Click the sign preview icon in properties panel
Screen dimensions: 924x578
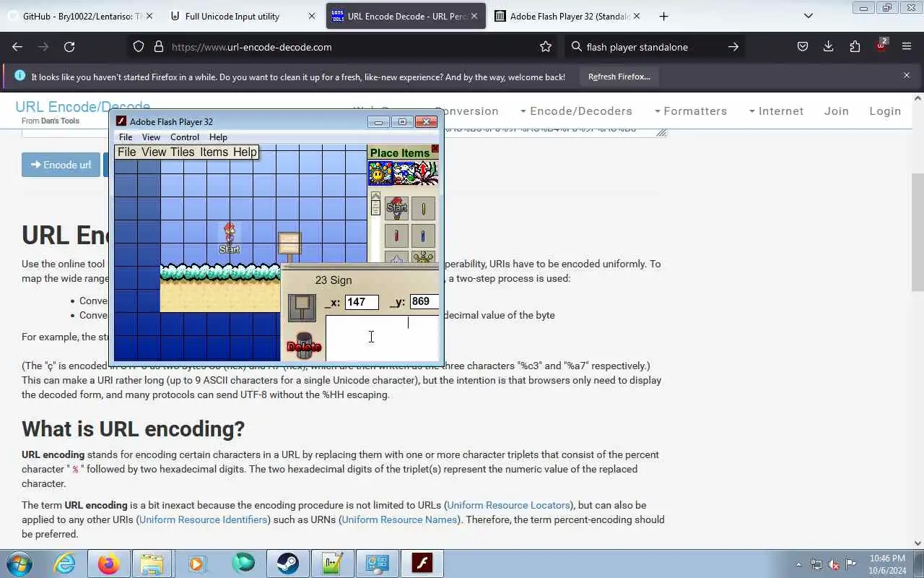[302, 307]
